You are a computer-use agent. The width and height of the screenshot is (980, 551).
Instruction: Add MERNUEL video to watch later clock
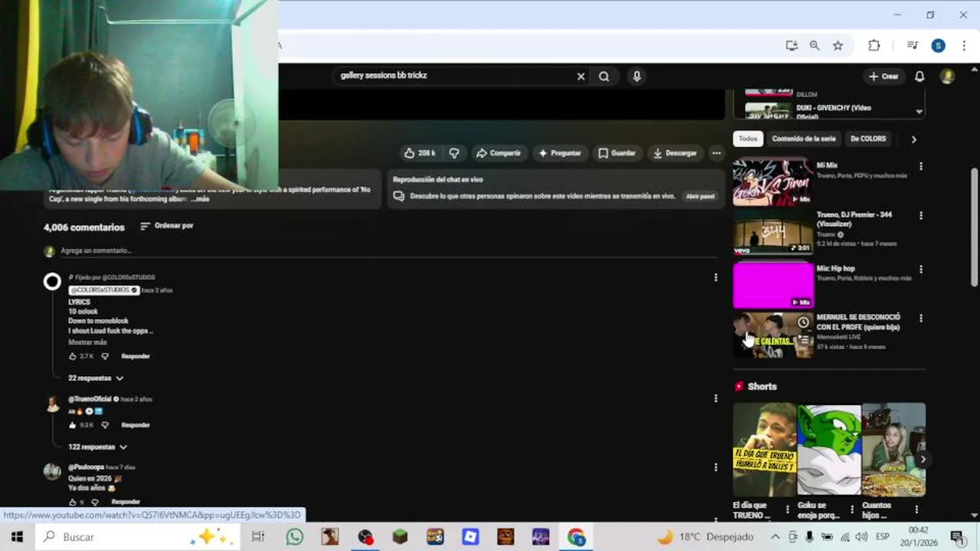coord(802,322)
